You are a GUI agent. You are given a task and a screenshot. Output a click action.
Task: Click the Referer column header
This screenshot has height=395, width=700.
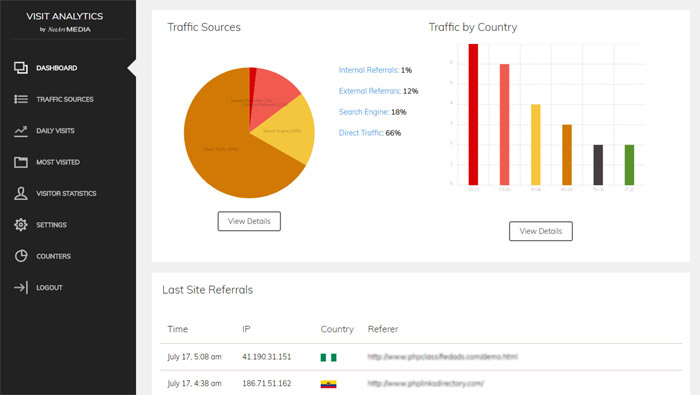(x=383, y=329)
